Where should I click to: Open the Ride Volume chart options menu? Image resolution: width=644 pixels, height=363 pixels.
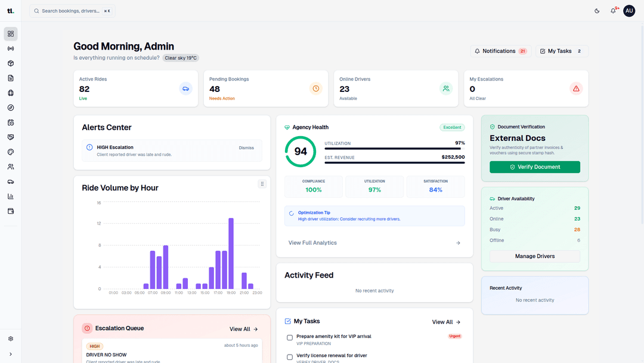coord(262,184)
